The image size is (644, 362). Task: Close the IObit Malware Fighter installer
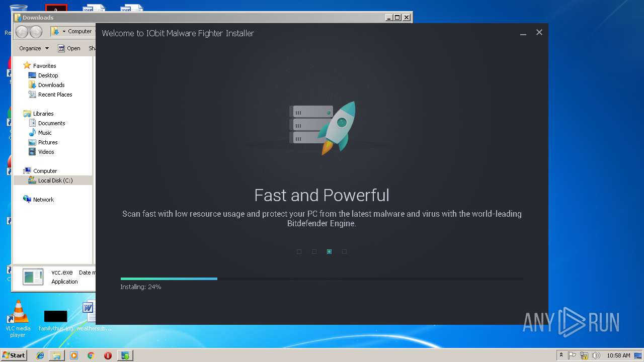coord(539,32)
